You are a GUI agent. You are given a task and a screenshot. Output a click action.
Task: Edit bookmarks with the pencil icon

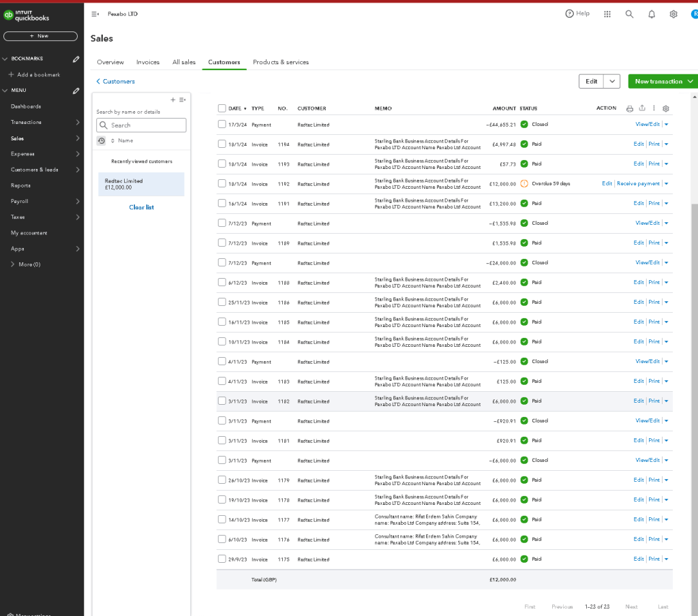point(76,59)
